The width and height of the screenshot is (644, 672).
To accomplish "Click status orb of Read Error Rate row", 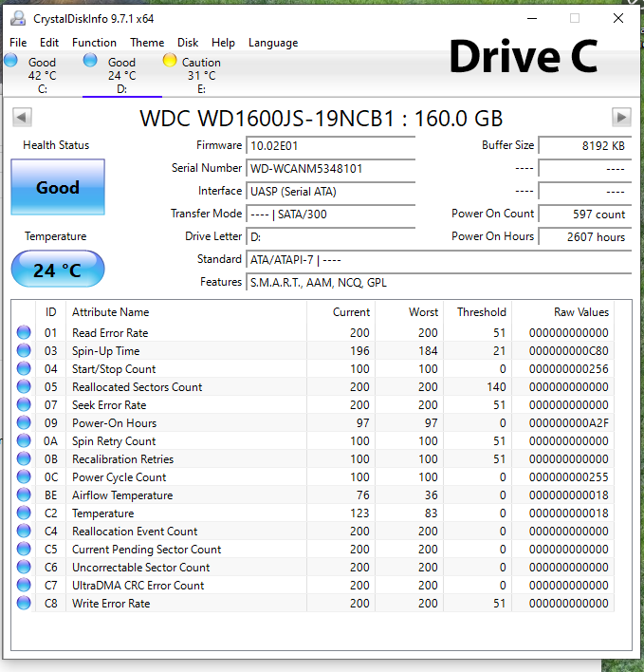I will point(24,332).
